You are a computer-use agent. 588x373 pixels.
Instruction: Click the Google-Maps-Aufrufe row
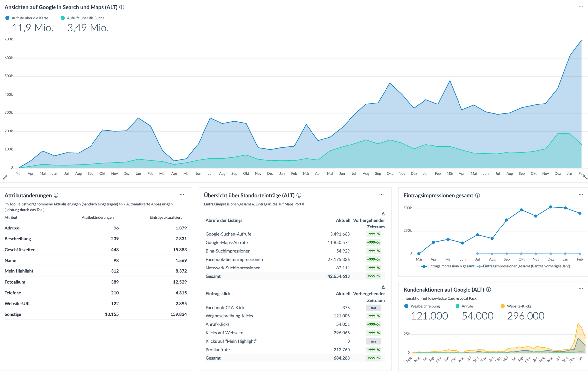tap(295, 242)
